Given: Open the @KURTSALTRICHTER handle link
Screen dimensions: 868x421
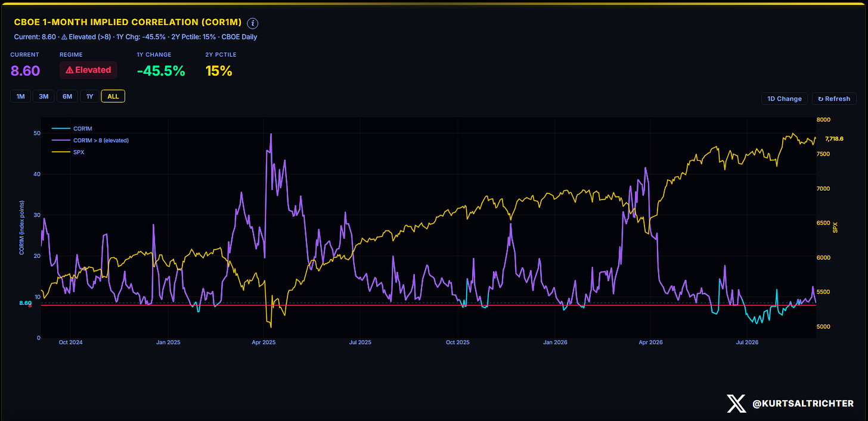Looking at the screenshot, I should [x=802, y=404].
